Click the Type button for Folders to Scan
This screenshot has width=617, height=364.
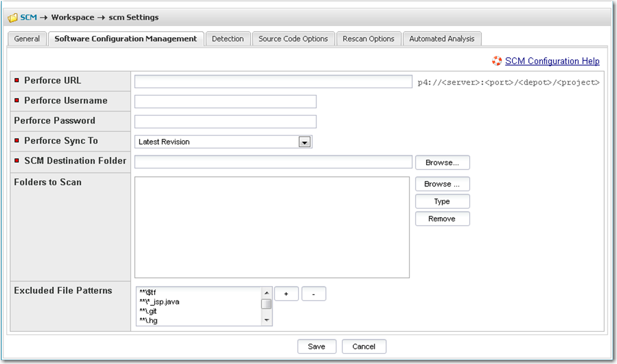pyautogui.click(x=442, y=201)
